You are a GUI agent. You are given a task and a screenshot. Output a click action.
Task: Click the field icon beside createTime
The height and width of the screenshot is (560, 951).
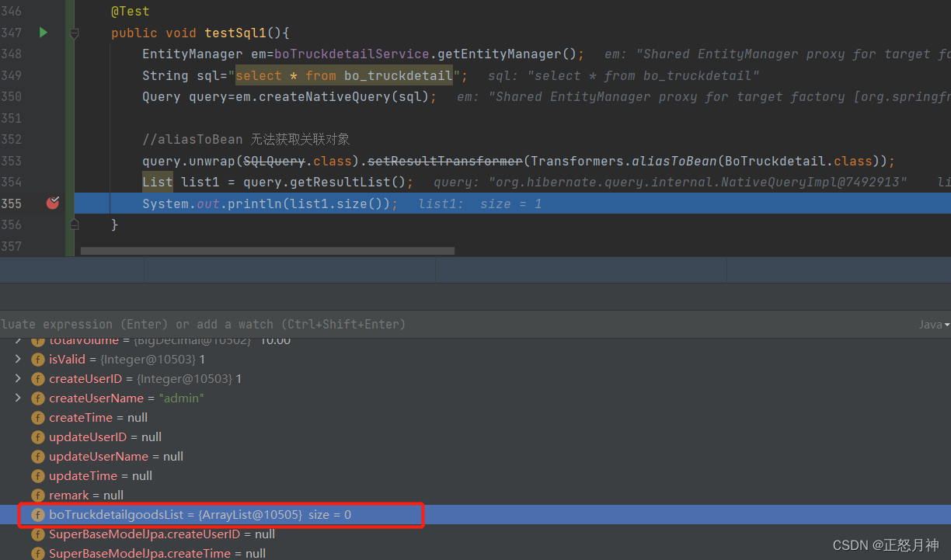click(37, 418)
